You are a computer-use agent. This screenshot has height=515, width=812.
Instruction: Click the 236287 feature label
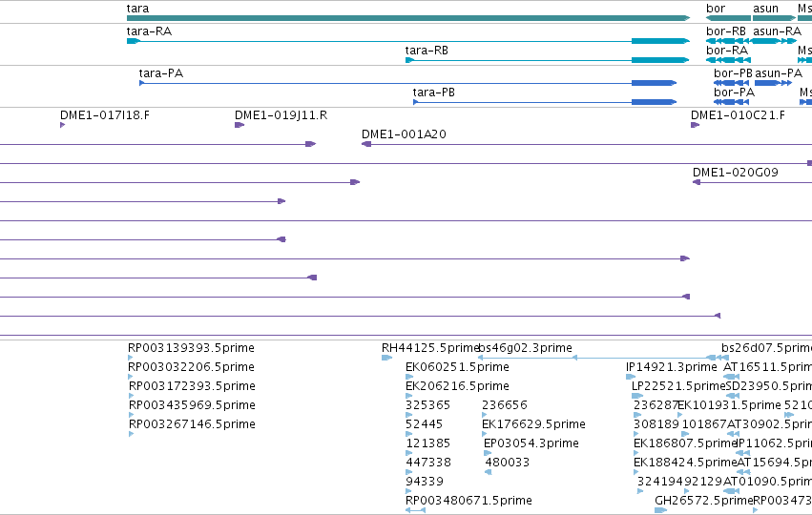[x=656, y=404]
